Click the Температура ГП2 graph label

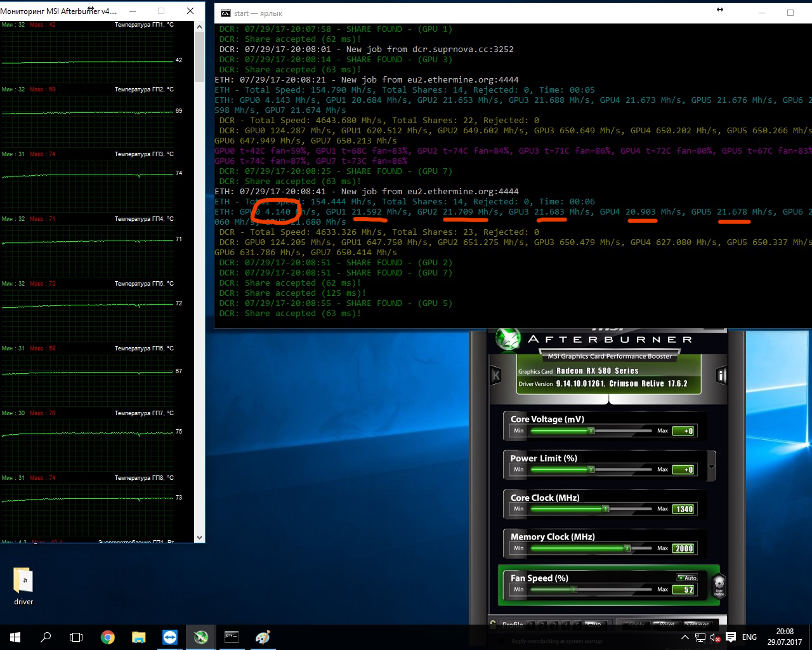[144, 90]
